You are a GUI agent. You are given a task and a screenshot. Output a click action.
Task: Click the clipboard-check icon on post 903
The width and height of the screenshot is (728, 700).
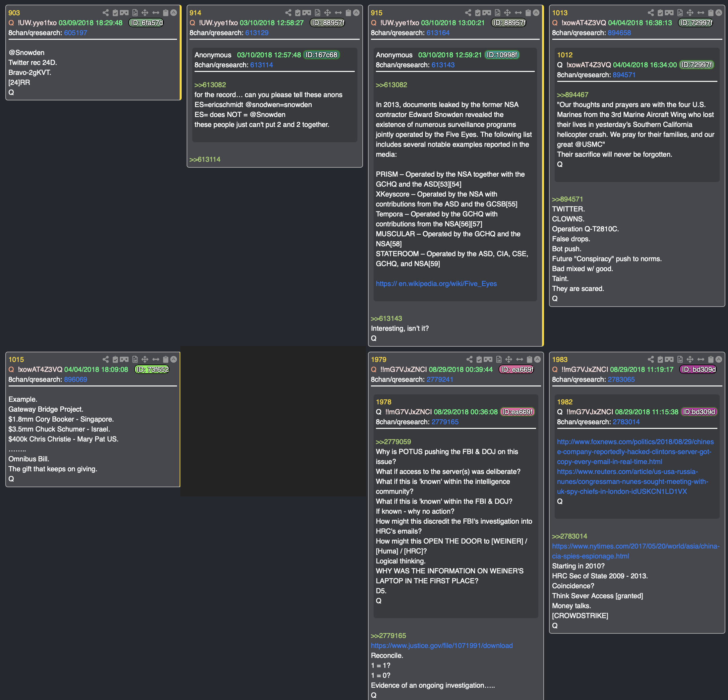tap(115, 13)
